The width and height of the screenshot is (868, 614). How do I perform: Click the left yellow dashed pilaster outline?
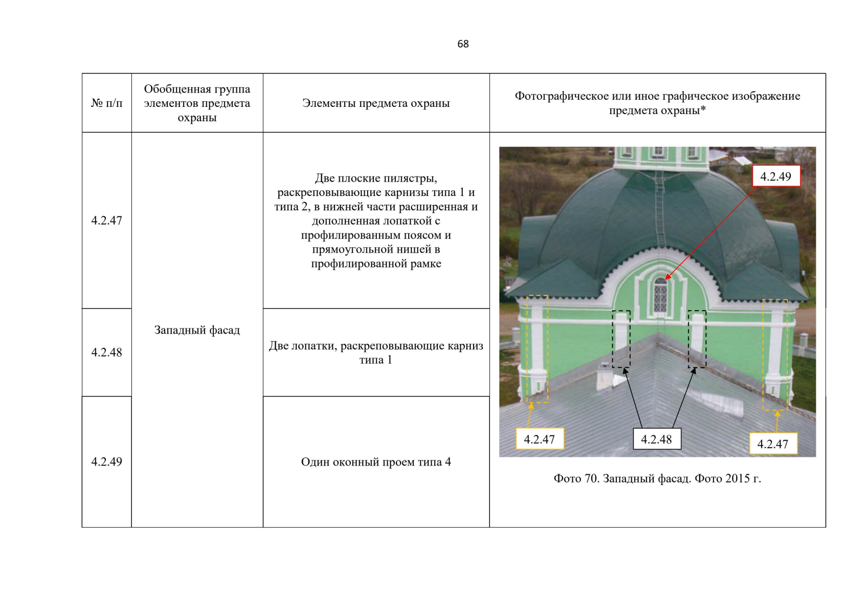click(537, 349)
